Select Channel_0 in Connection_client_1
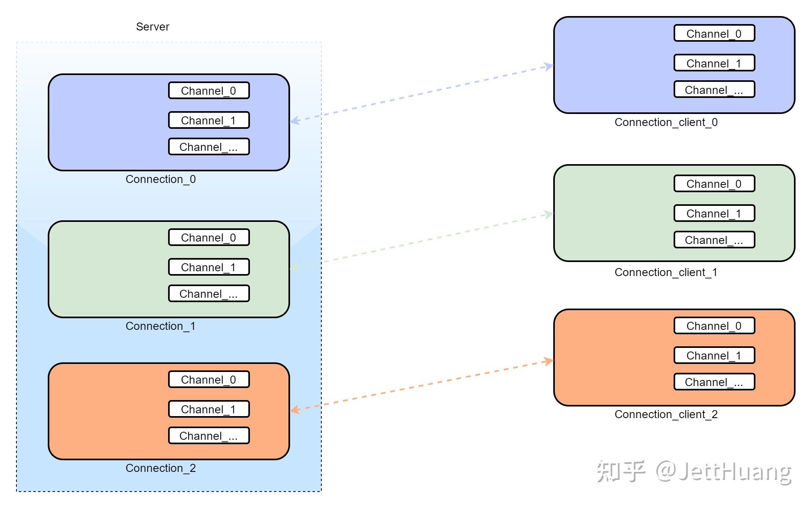 [714, 184]
